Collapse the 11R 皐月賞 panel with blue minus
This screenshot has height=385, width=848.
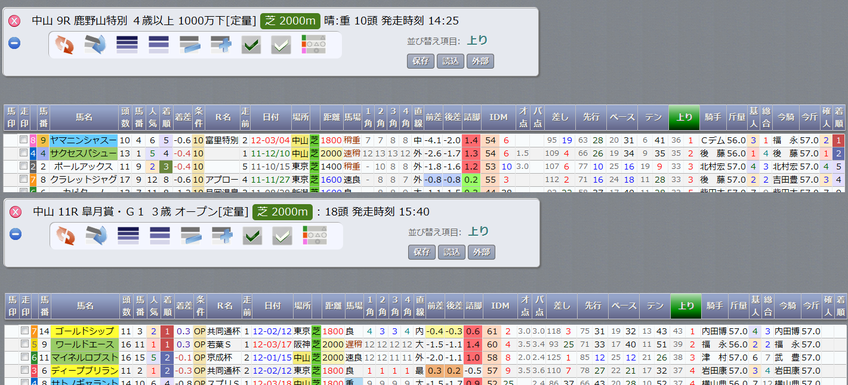16,234
